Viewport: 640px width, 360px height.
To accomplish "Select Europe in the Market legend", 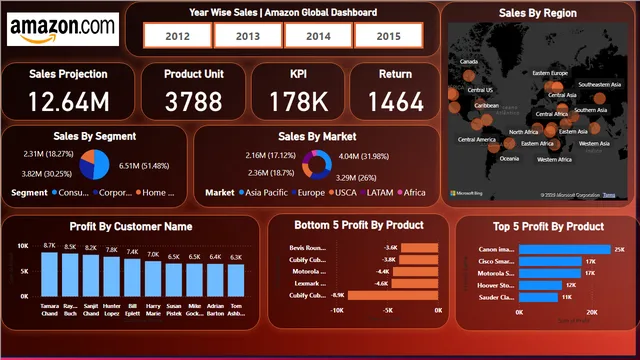I will [308, 193].
